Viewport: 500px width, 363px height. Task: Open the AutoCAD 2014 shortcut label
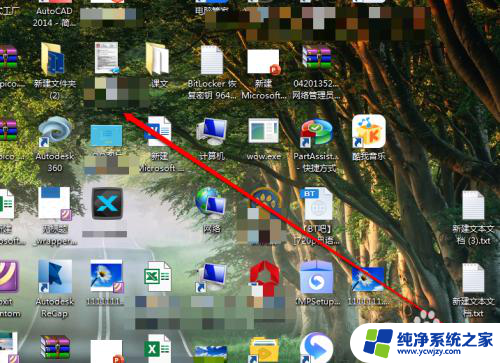[54, 17]
